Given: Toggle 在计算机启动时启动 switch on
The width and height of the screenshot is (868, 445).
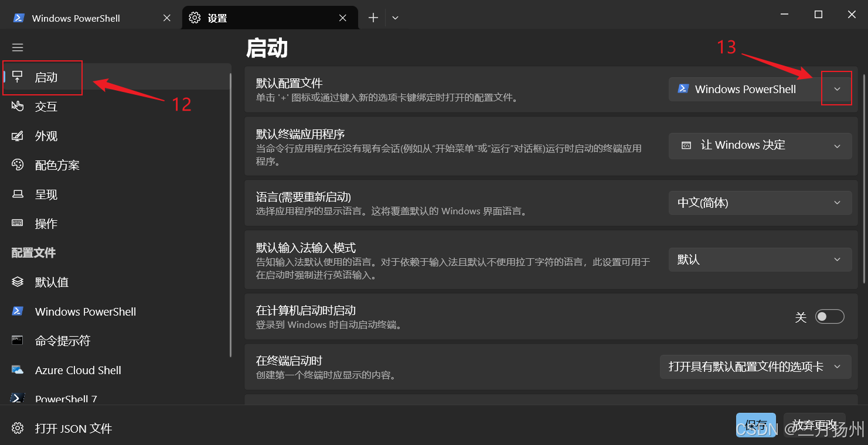Looking at the screenshot, I should tap(829, 316).
